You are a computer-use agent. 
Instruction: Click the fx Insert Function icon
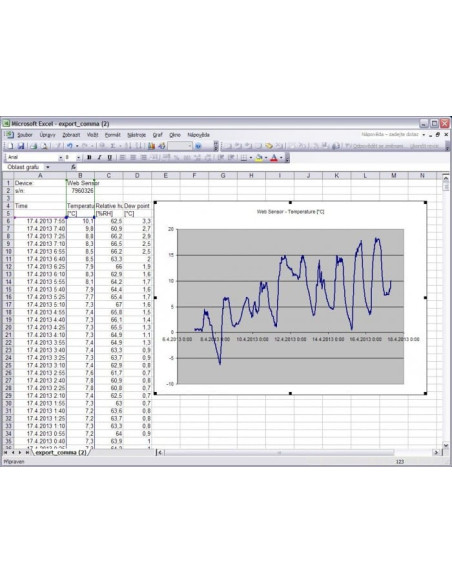tap(73, 167)
